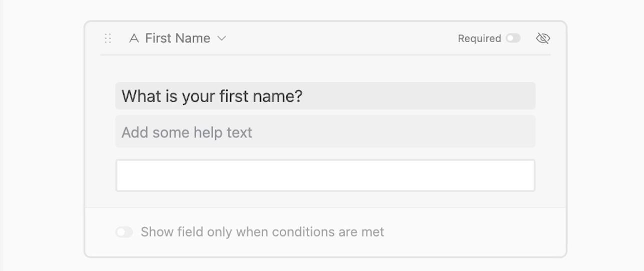
Task: Click the text-type 'A' icon beside First Name
Action: coord(134,38)
